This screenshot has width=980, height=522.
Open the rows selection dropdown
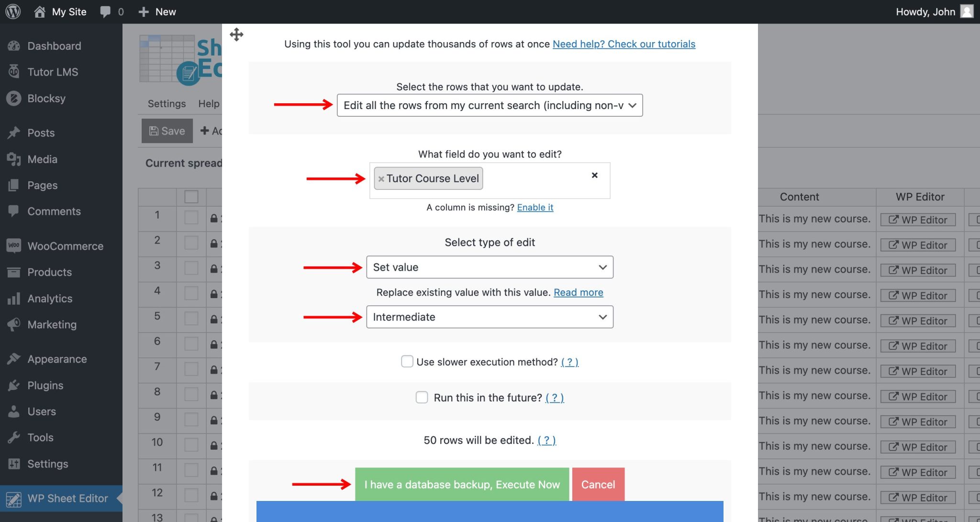[x=489, y=105]
